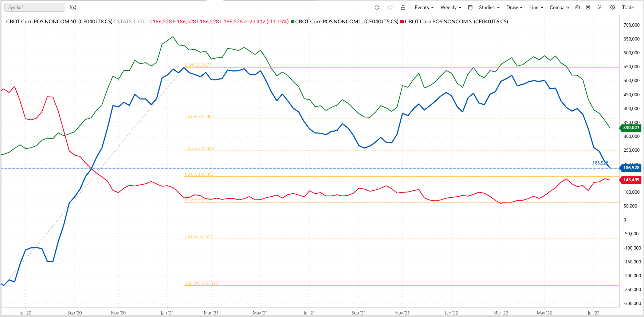Screen dimensions: 644x317
Task: Click the Jan '21 date axis label
Action: [x=167, y=313]
